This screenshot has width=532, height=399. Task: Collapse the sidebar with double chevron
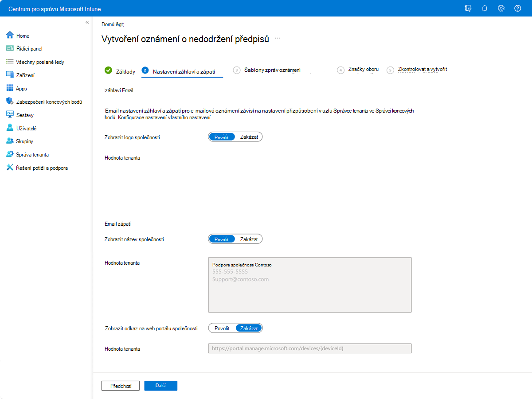click(87, 22)
